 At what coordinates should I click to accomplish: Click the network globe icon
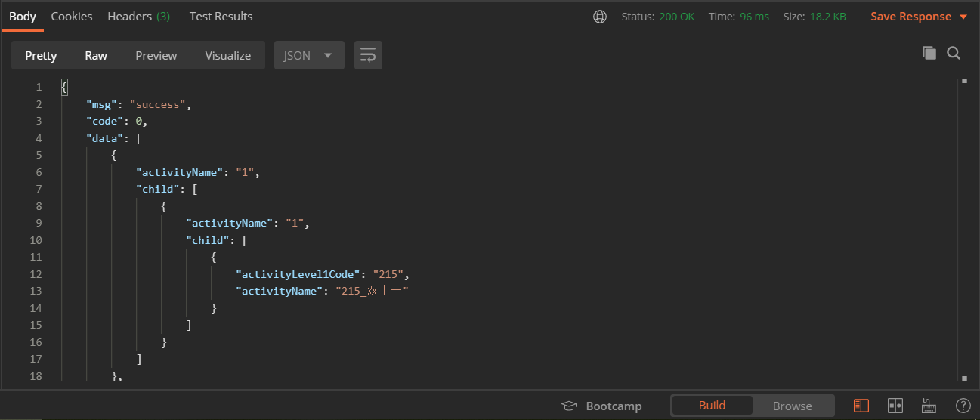click(x=600, y=17)
